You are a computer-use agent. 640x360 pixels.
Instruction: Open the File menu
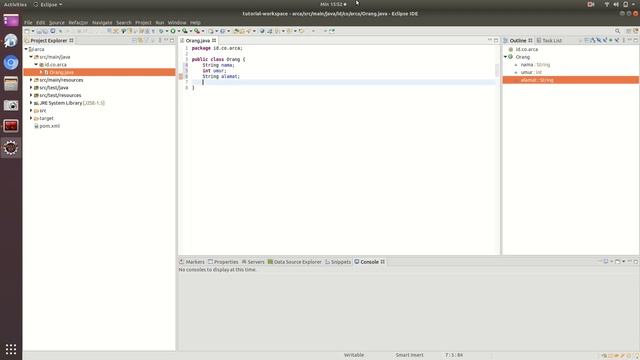click(x=28, y=22)
